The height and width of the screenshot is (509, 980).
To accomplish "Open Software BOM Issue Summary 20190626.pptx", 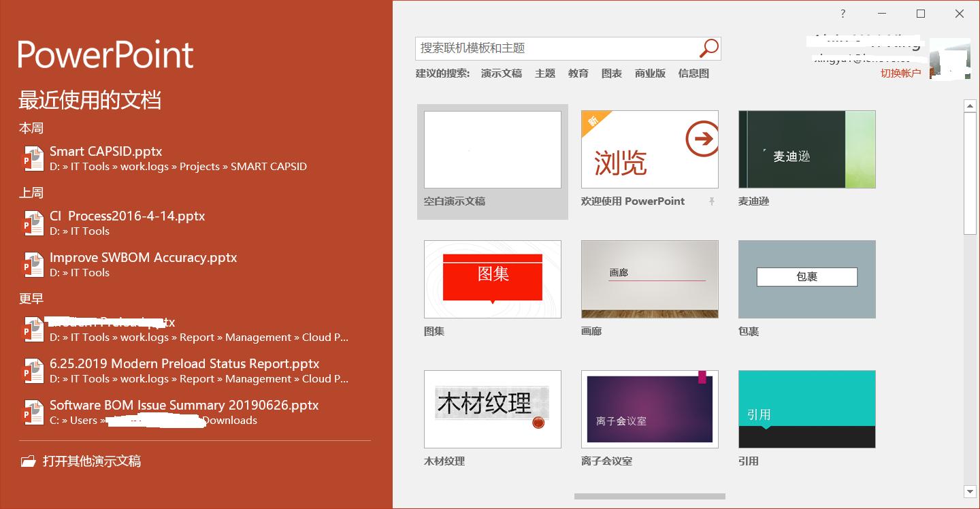I will (195, 412).
